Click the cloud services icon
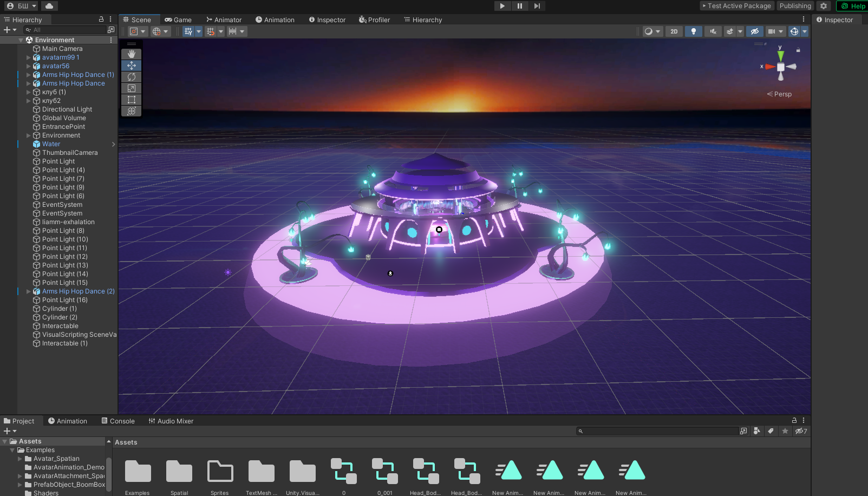The width and height of the screenshot is (868, 496). pos(49,6)
